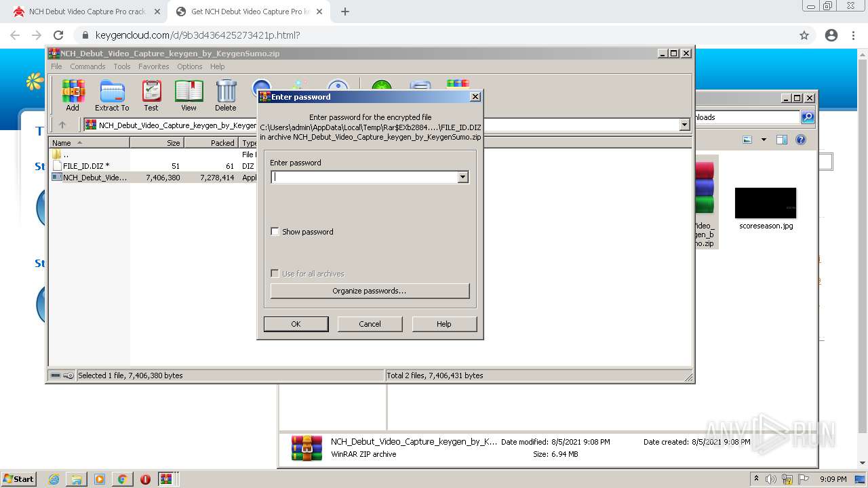Open the media player taskbar icon
The width and height of the screenshot is (868, 488).
[x=100, y=479]
